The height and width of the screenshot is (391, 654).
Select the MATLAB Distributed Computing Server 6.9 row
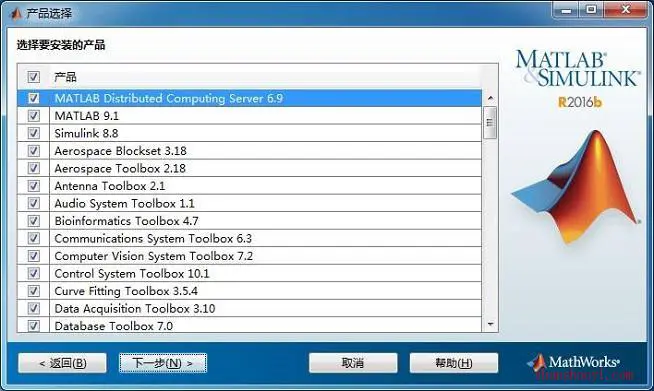click(249, 98)
